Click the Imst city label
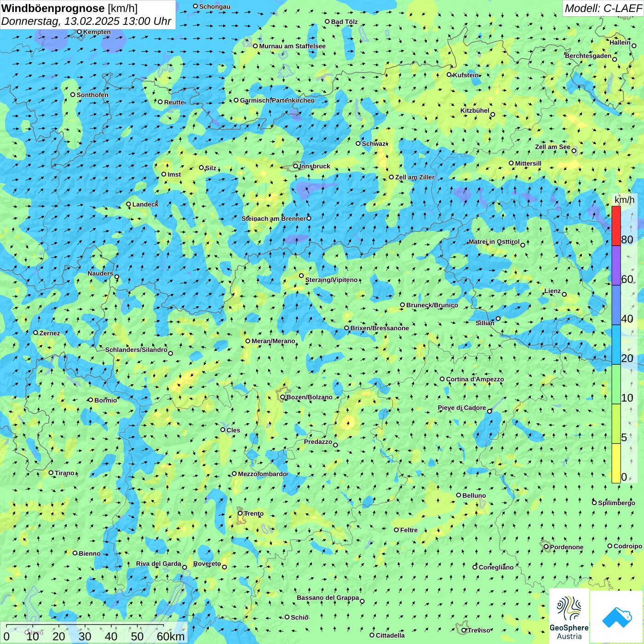This screenshot has width=644, height=644. tap(174, 174)
